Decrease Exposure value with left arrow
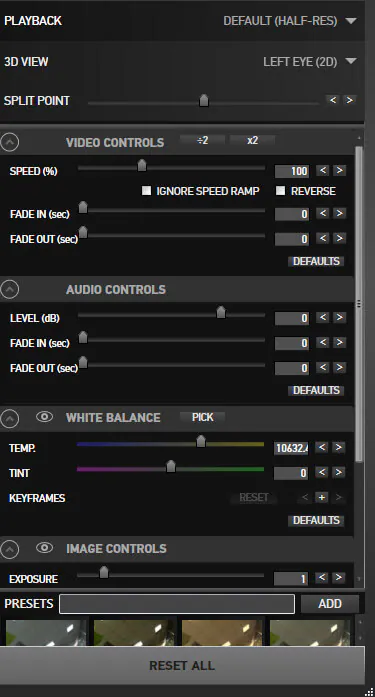Image resolution: width=375 pixels, height=697 pixels. pyautogui.click(x=322, y=577)
